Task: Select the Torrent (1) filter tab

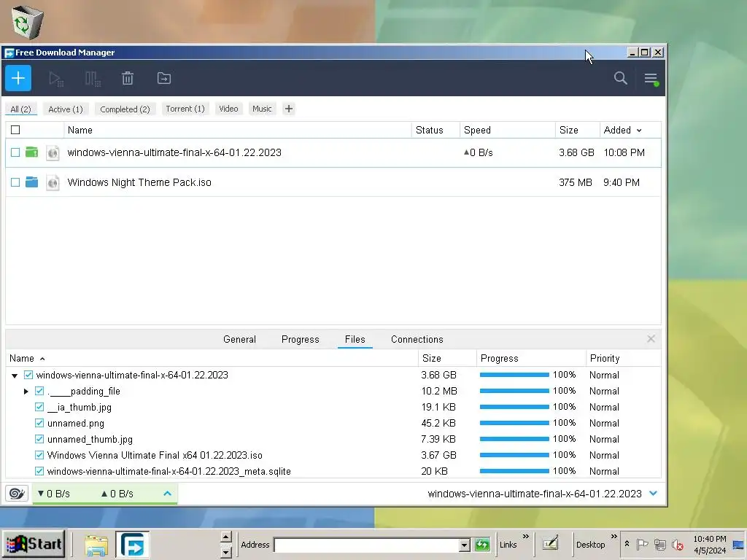Action: tap(185, 109)
